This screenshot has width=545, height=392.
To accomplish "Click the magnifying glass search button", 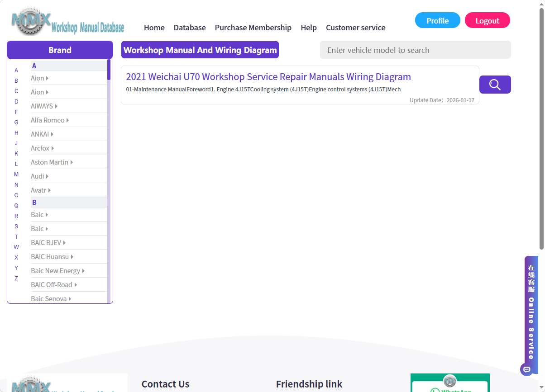I will pyautogui.click(x=495, y=85).
